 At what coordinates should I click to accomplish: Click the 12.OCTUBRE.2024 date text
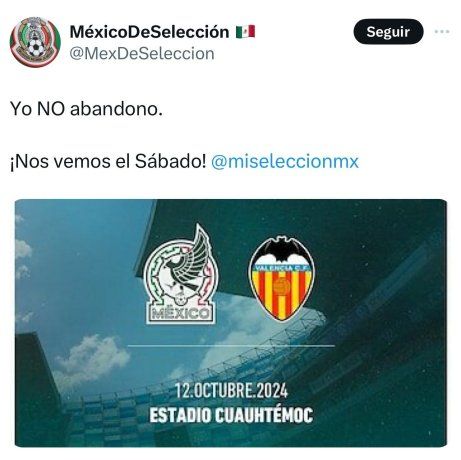pyautogui.click(x=231, y=391)
